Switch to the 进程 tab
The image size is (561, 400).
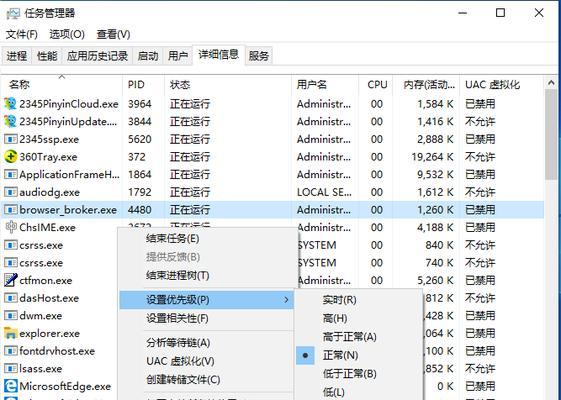coord(16,56)
